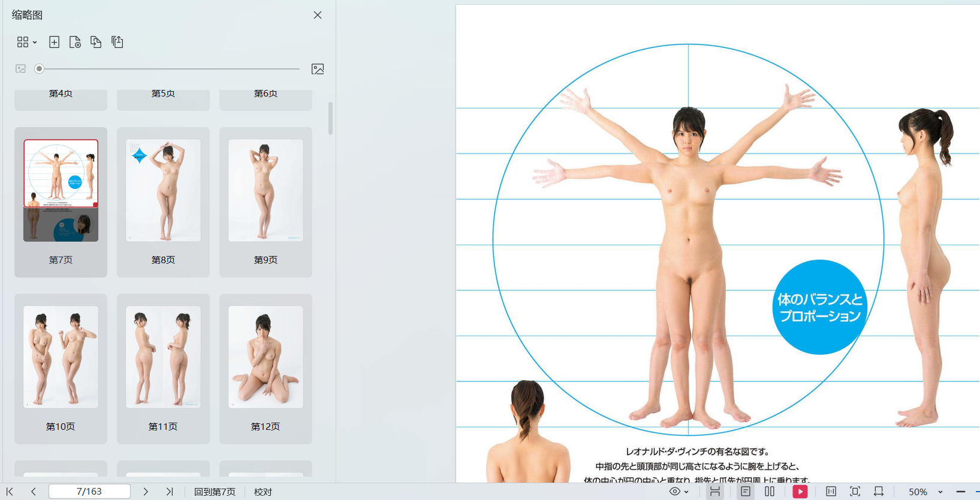Toggle two-page side-by-side view

tap(770, 492)
